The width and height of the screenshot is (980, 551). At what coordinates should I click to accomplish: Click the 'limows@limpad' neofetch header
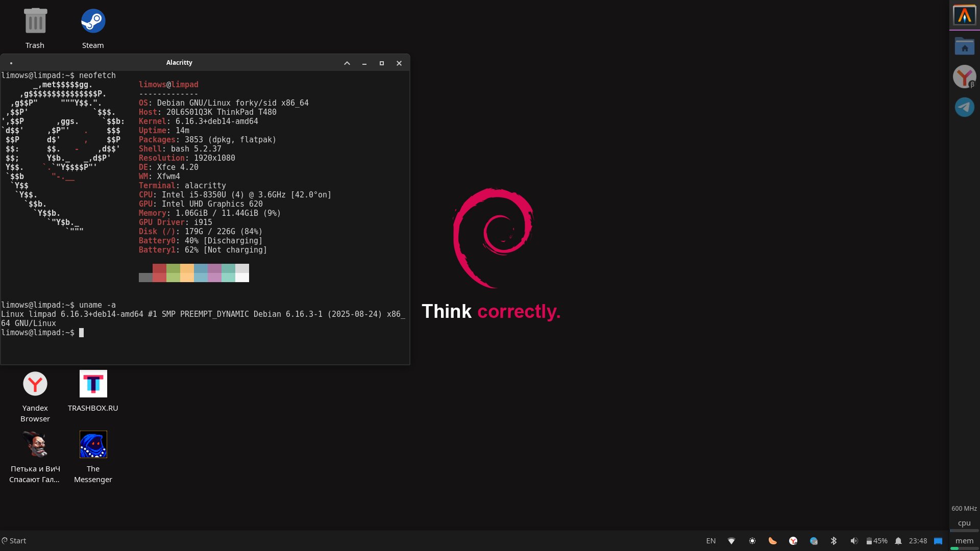[x=168, y=85]
